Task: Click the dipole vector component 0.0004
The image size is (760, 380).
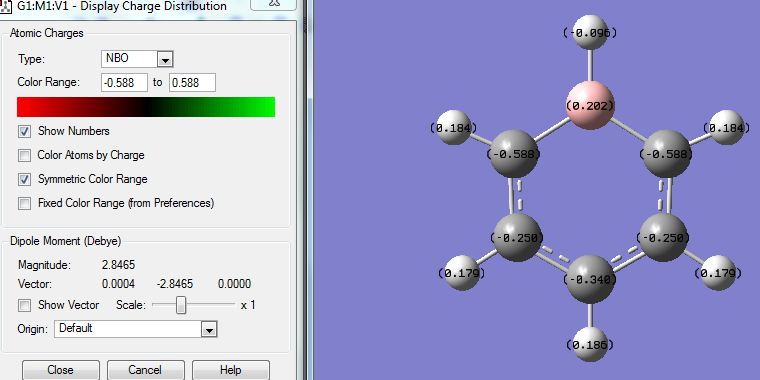Action: pyautogui.click(x=118, y=284)
